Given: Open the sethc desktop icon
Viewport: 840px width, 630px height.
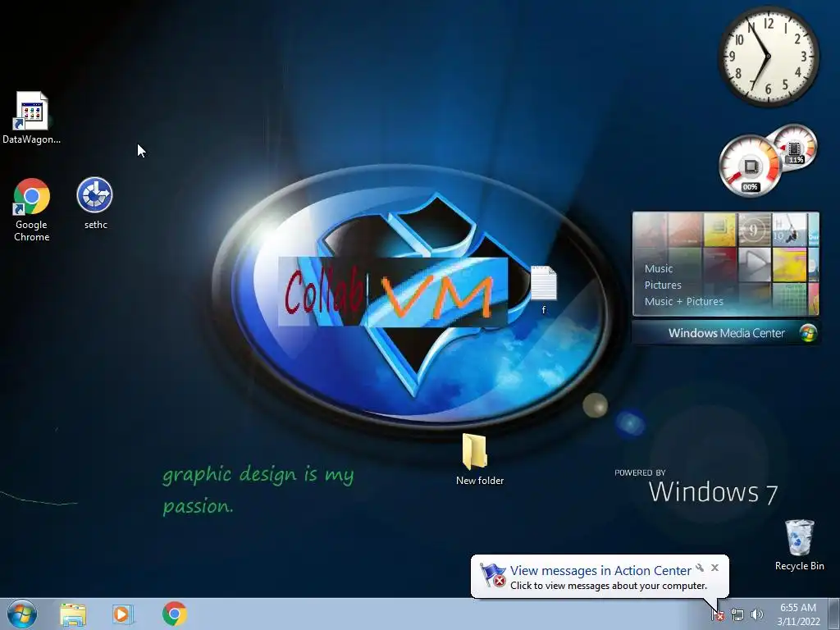Looking at the screenshot, I should (95, 203).
